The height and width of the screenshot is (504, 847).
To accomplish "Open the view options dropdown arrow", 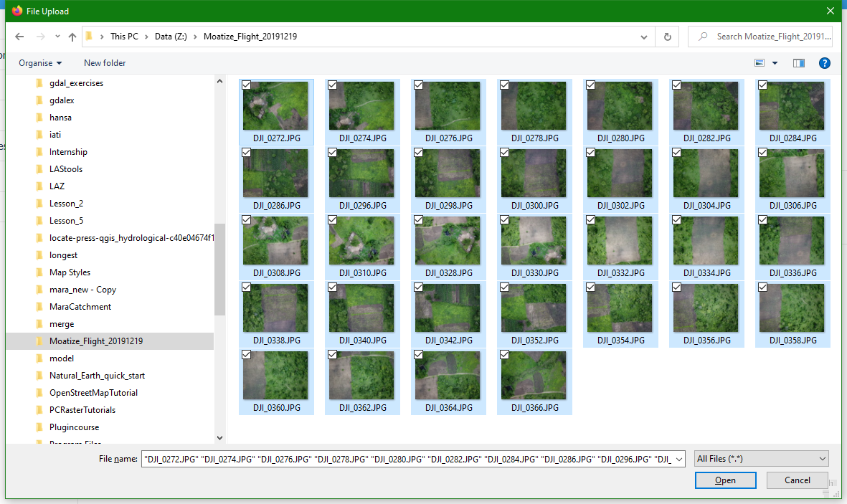I will pos(775,63).
